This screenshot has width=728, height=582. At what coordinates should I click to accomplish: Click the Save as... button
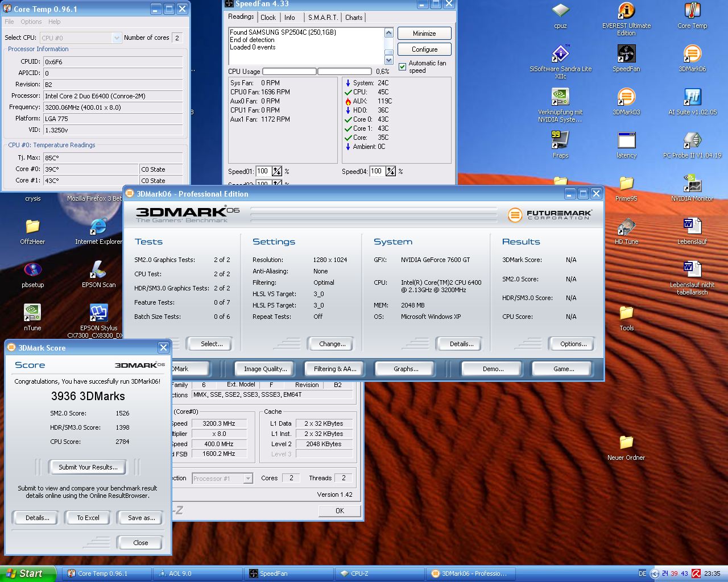click(141, 518)
